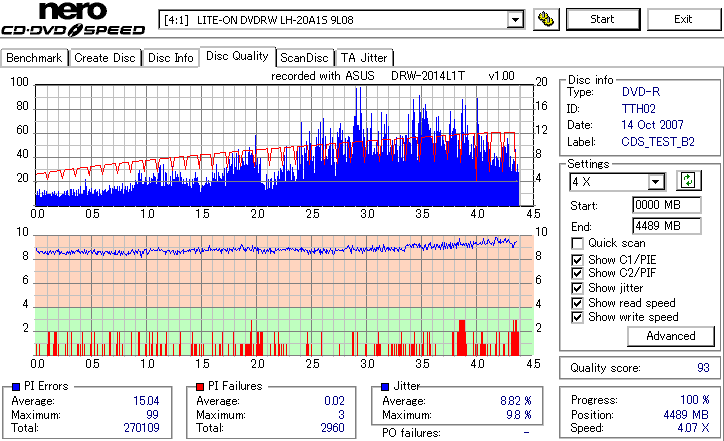Click the Start position field 0000 MB
Image resolution: width=724 pixels, height=441 pixels.
666,205
